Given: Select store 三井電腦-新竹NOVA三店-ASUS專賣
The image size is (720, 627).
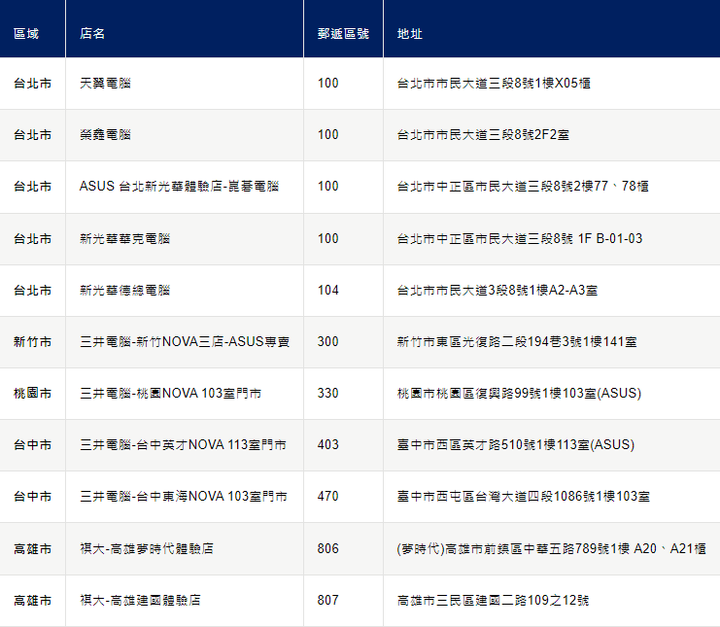Looking at the screenshot, I should coord(185,341).
